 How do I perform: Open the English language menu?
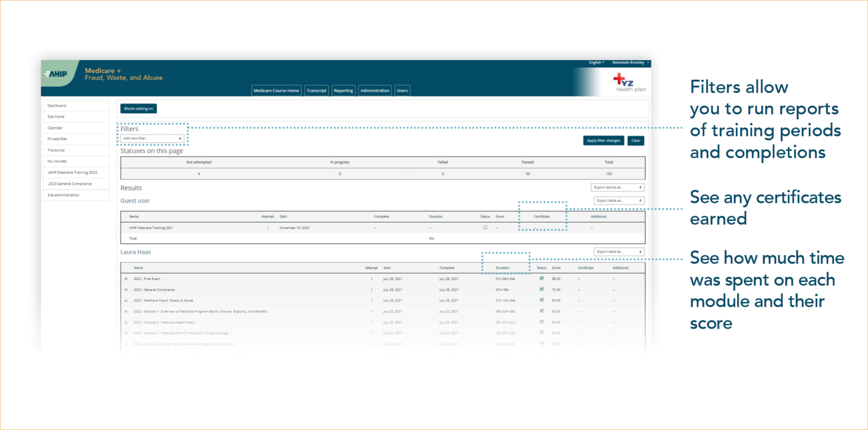point(596,63)
